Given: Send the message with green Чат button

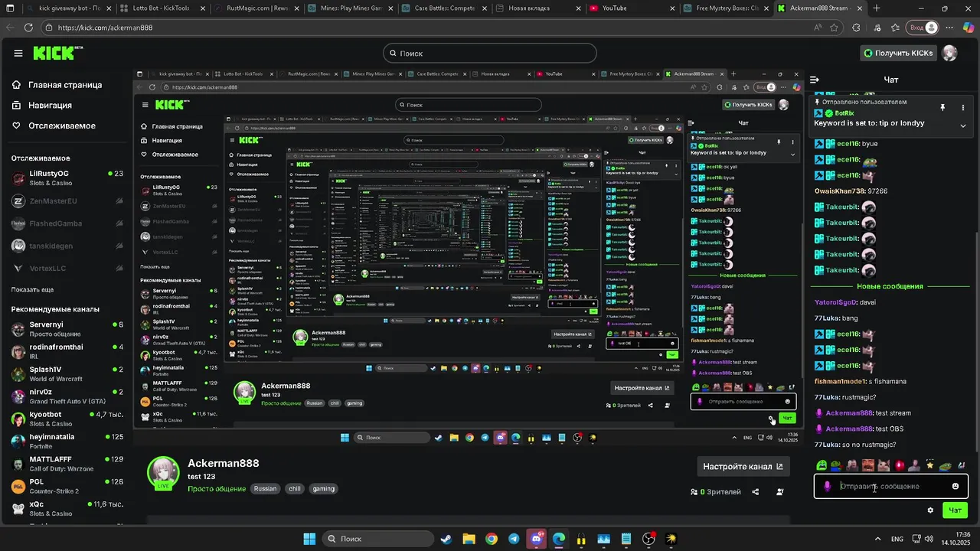Looking at the screenshot, I should (955, 510).
